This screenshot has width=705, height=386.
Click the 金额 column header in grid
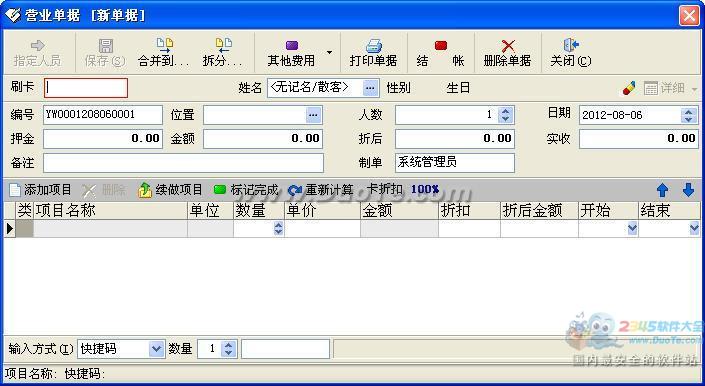click(399, 211)
